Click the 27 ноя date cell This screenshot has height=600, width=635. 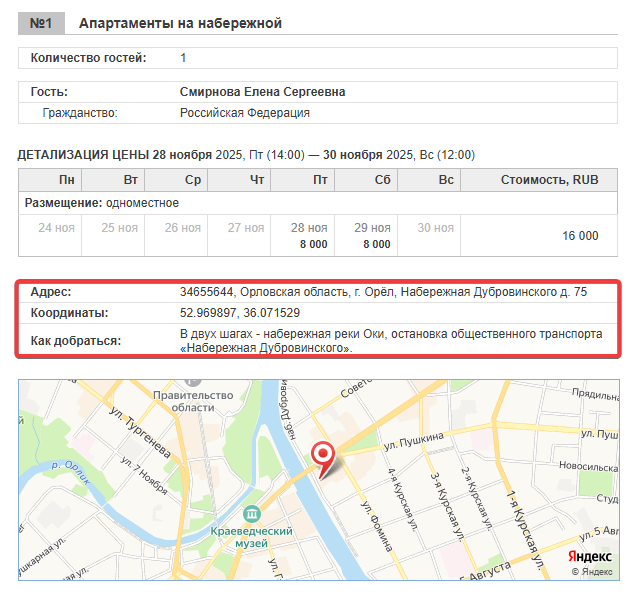239,236
